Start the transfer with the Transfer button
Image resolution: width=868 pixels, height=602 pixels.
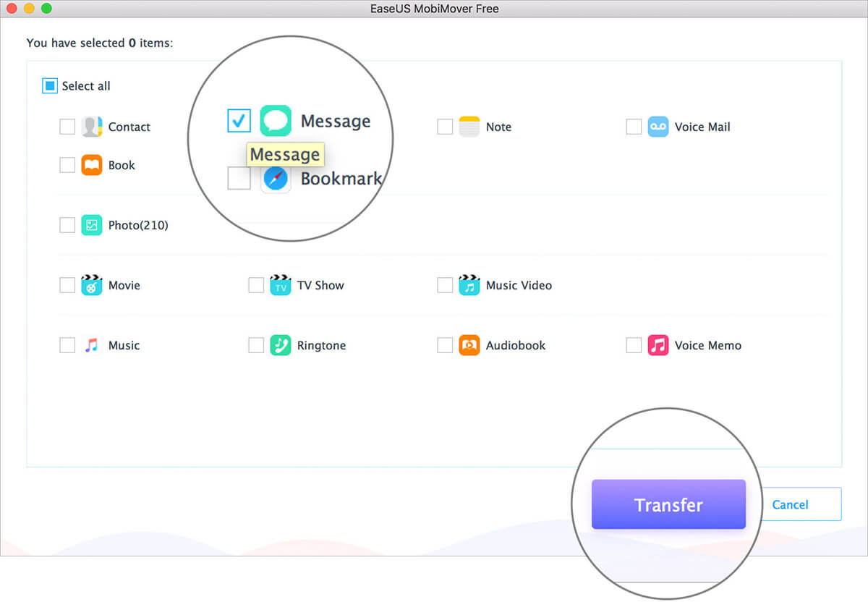click(x=668, y=504)
